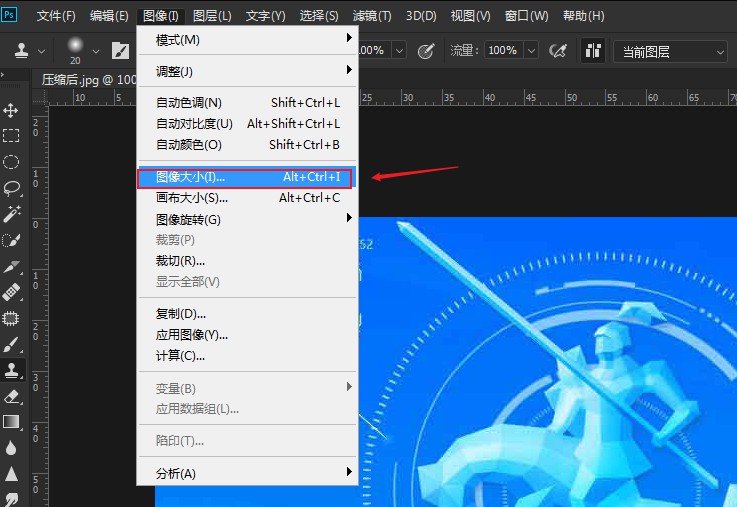Select the Elliptical Marquee tool
The width and height of the screenshot is (737, 507).
pos(11,162)
